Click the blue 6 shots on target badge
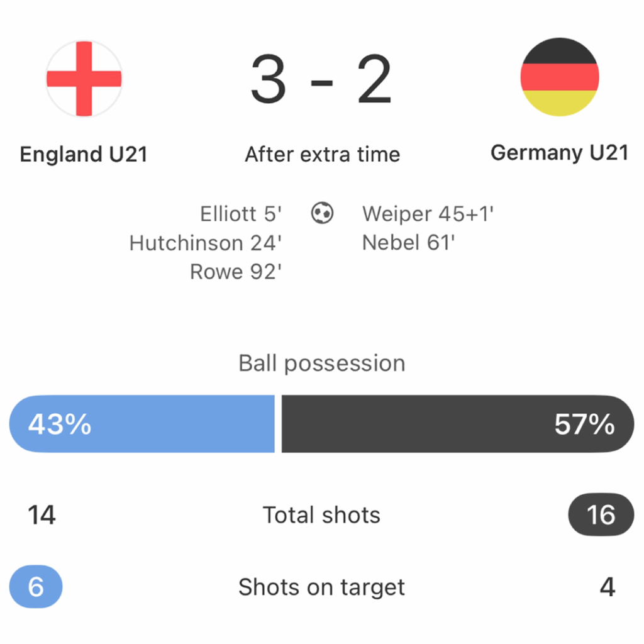The width and height of the screenshot is (644, 644). click(x=36, y=587)
